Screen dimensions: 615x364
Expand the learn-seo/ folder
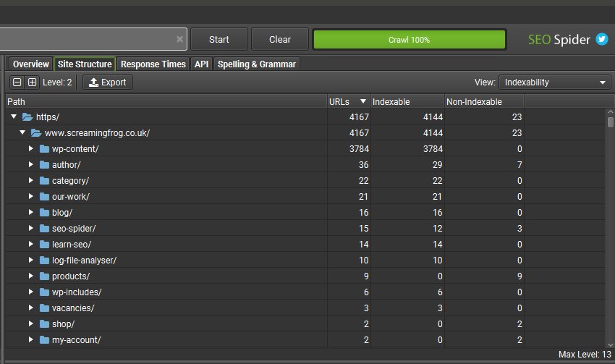pos(30,244)
